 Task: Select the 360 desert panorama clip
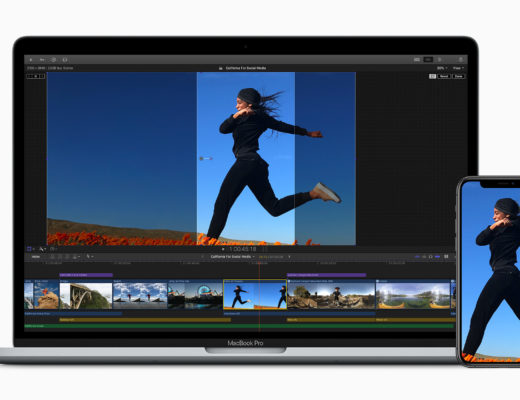[x=331, y=294]
